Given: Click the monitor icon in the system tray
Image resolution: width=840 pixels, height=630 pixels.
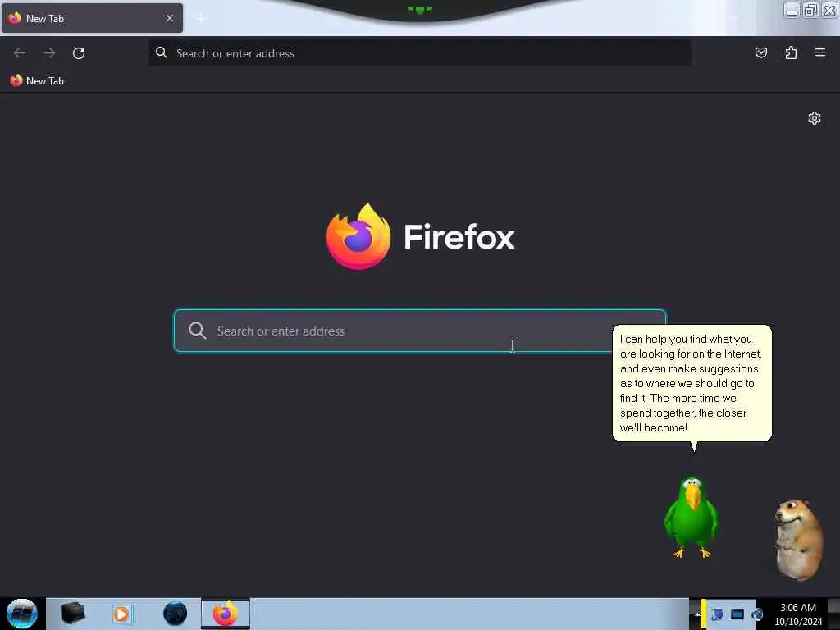Looking at the screenshot, I should (737, 614).
